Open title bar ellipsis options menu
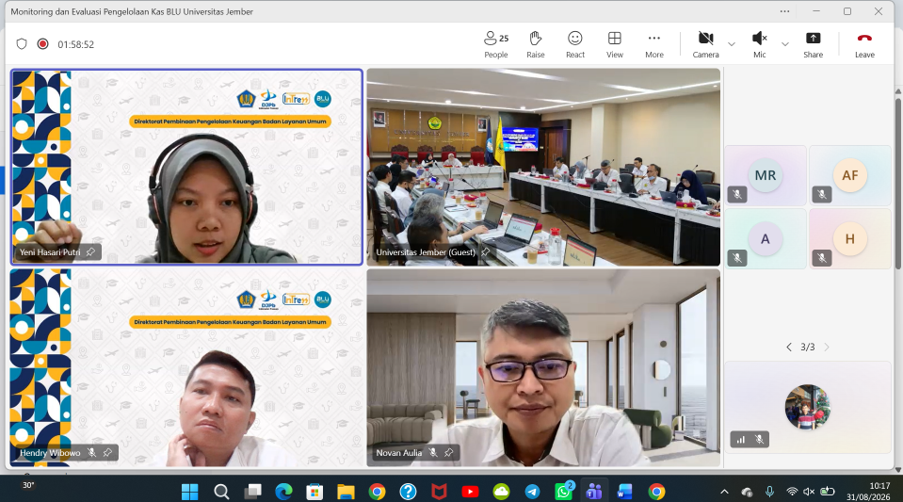This screenshot has width=903, height=502. point(784,12)
